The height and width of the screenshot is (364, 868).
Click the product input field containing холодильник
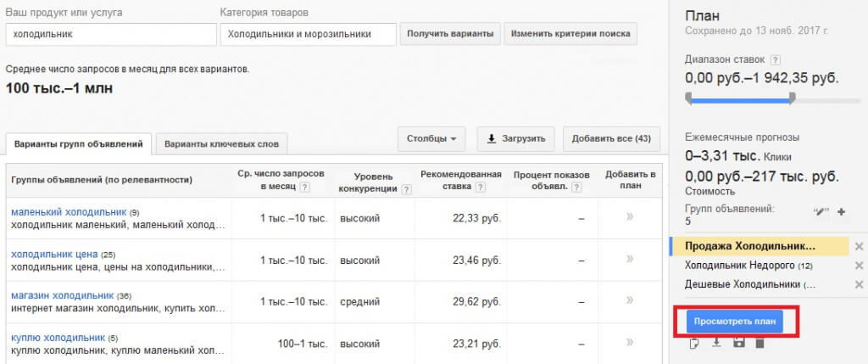(111, 34)
